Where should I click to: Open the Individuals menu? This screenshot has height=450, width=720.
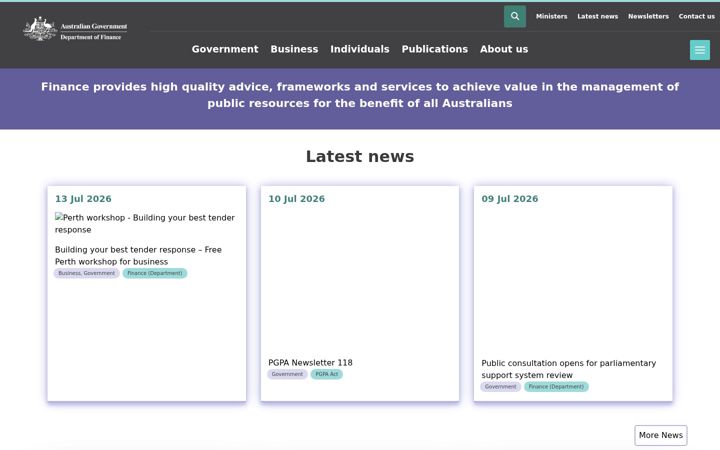360,49
